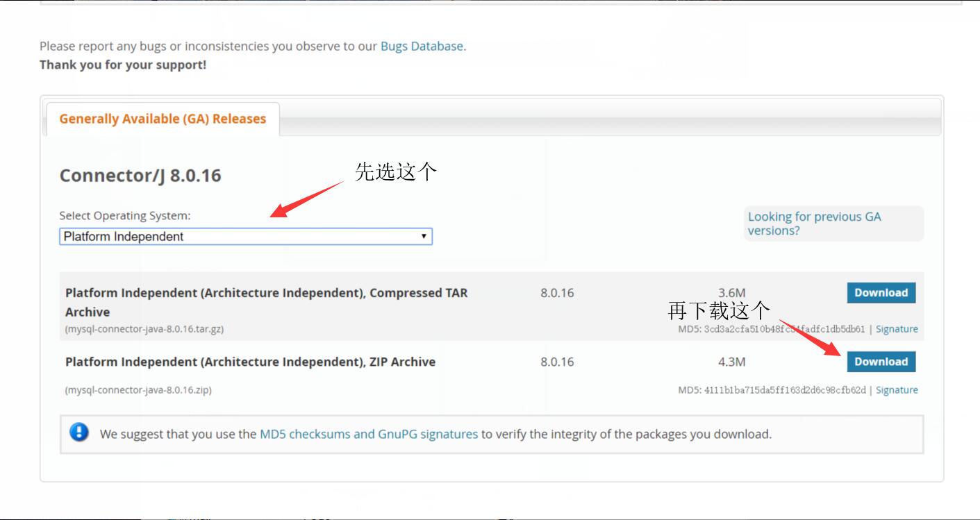Click the MD5 hash of the ZIP archive

tap(771, 389)
